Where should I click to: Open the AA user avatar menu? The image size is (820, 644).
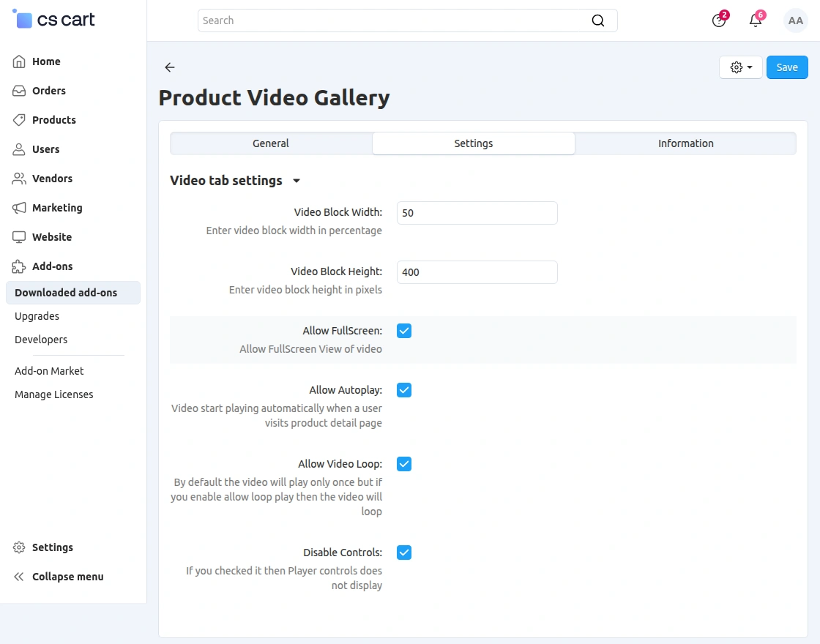(x=795, y=20)
